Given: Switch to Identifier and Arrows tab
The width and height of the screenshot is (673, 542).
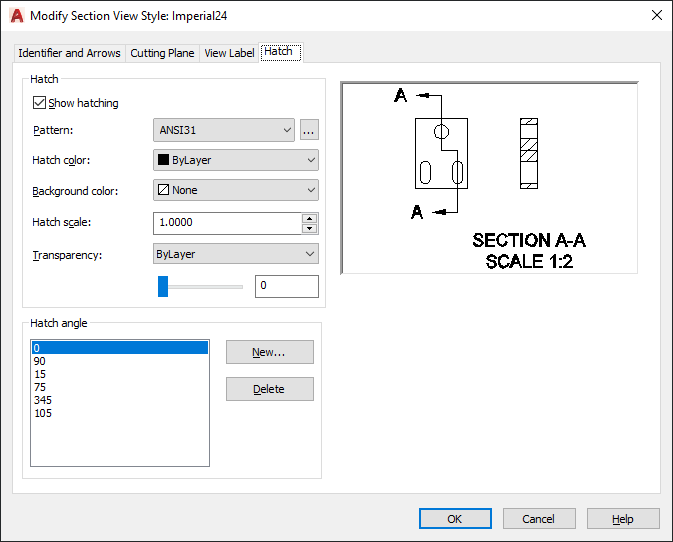Looking at the screenshot, I should (x=70, y=53).
